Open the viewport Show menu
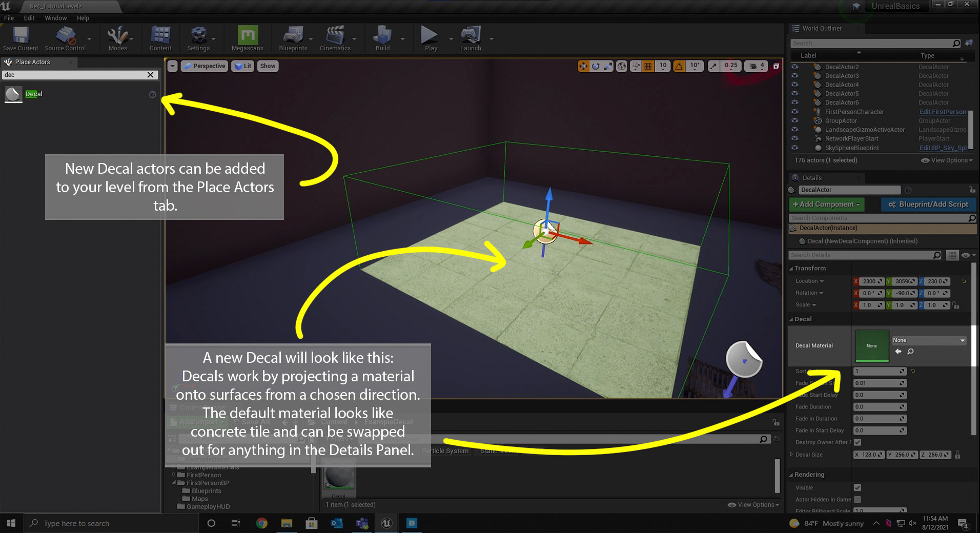Image resolution: width=980 pixels, height=533 pixels. 268,66
